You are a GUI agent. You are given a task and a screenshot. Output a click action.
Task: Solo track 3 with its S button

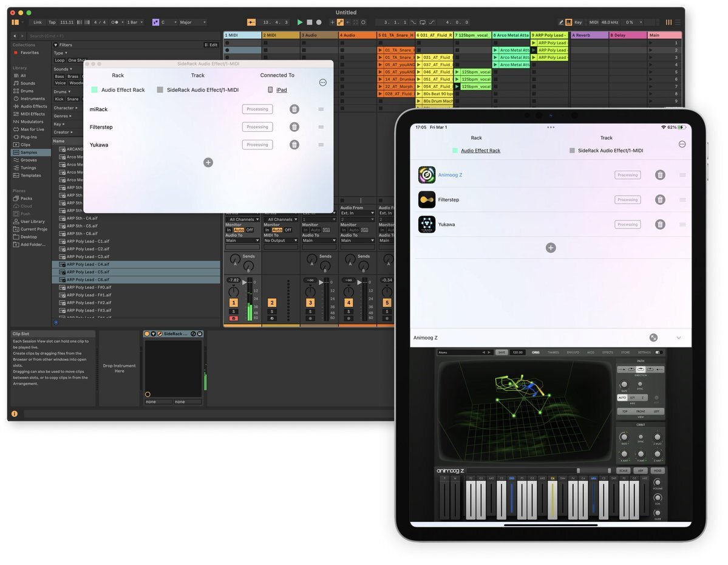(310, 311)
